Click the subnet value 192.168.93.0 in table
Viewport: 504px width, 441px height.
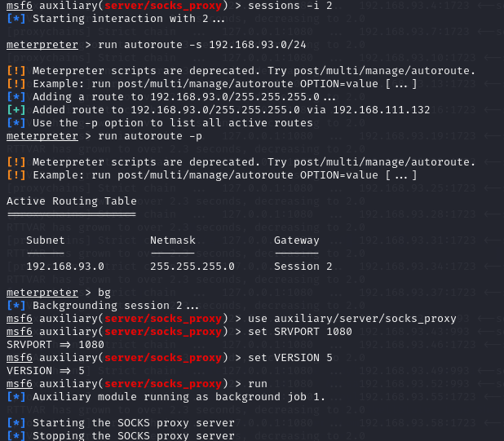pyautogui.click(x=65, y=267)
